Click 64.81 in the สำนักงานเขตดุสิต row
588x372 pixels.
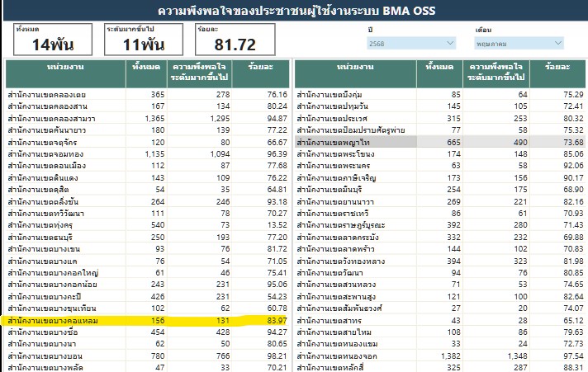pos(277,190)
